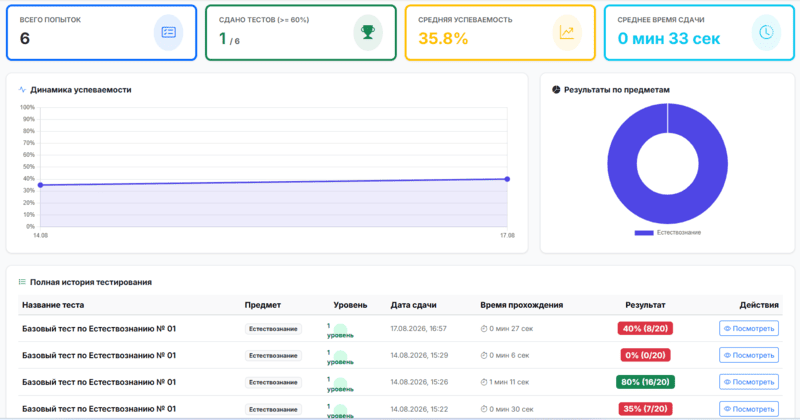Open Посмотреть for the 80% (16/20) attempt

click(749, 382)
